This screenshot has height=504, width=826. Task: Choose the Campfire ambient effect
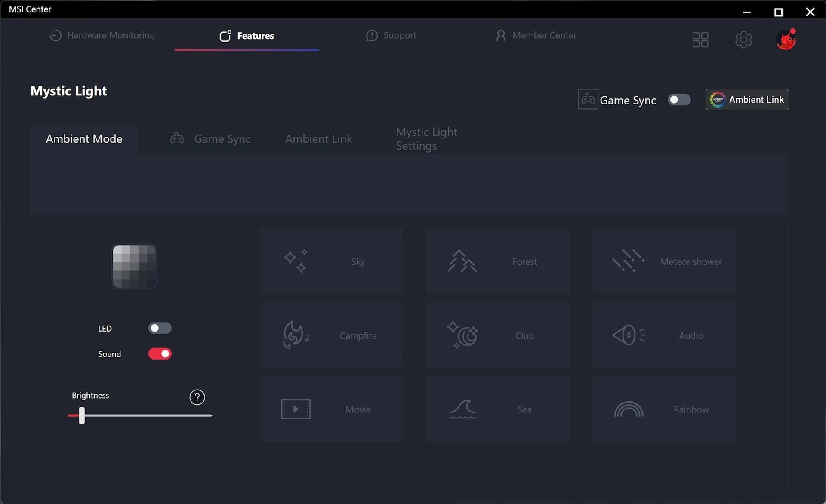click(331, 335)
